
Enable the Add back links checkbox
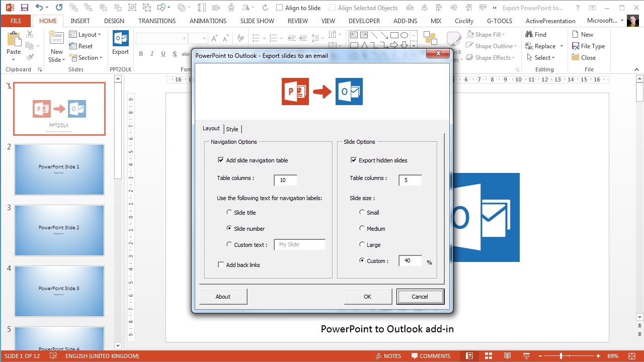tap(221, 264)
